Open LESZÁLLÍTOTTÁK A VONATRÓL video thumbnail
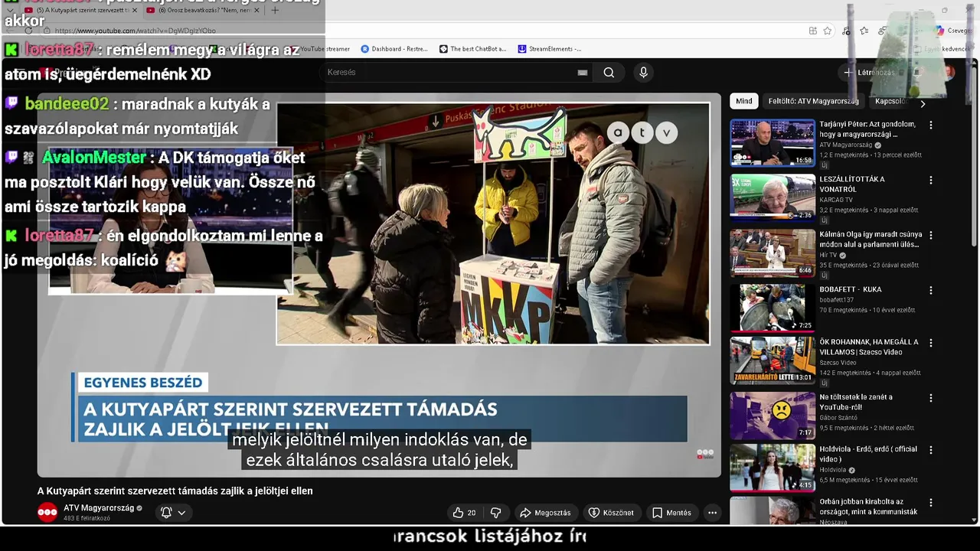 pos(772,197)
